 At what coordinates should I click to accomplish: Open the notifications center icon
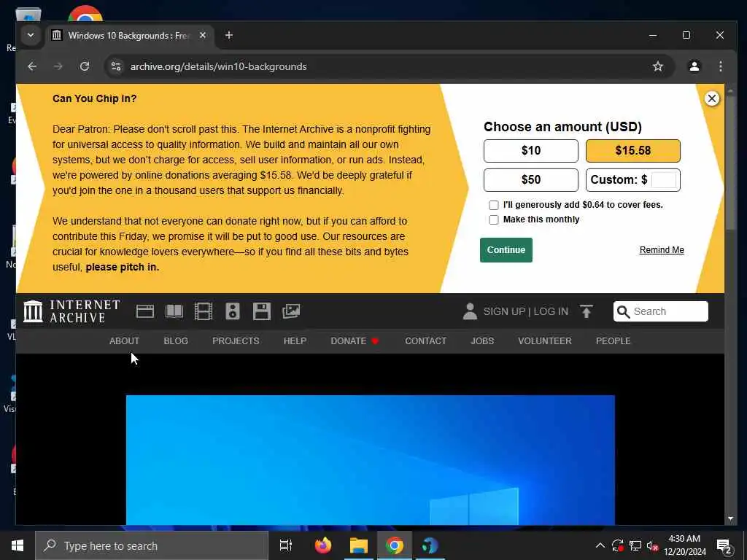724,545
